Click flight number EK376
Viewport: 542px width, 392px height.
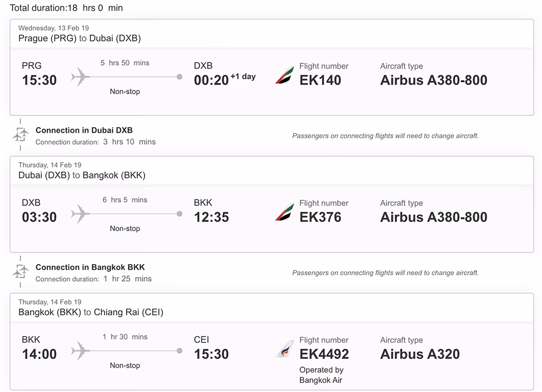pos(320,217)
